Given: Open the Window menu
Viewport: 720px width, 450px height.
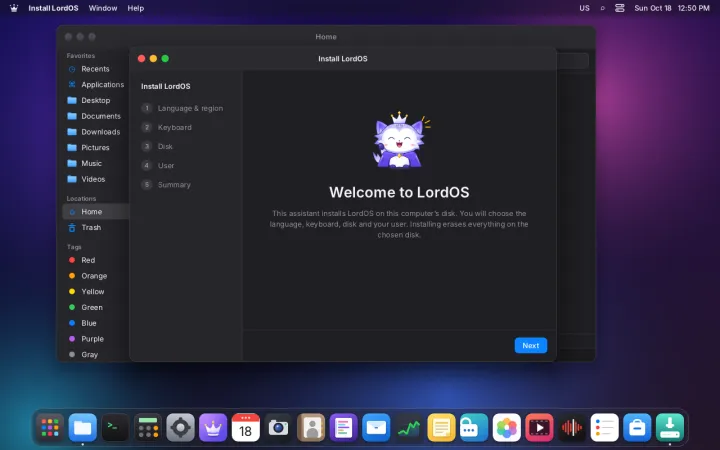Looking at the screenshot, I should (x=103, y=8).
